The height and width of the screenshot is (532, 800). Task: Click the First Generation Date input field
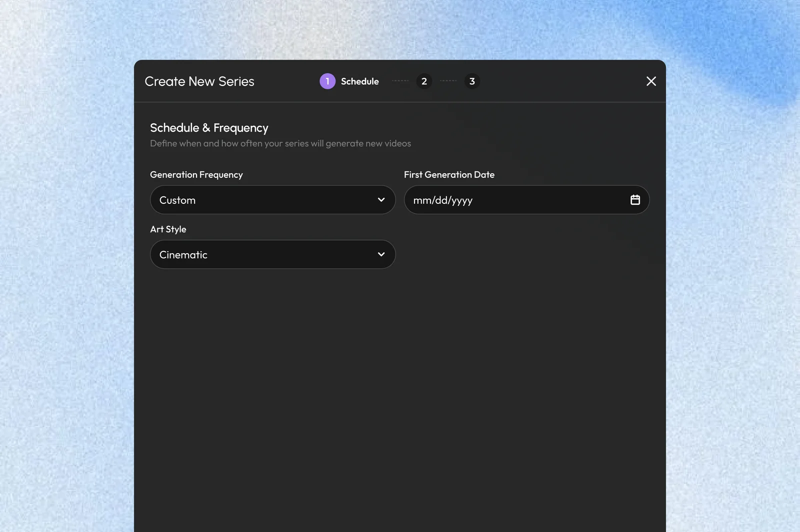(x=526, y=200)
